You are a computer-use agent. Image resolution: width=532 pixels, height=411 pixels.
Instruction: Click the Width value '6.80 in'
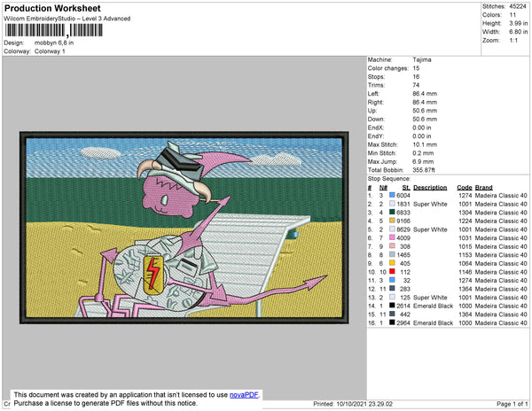518,32
